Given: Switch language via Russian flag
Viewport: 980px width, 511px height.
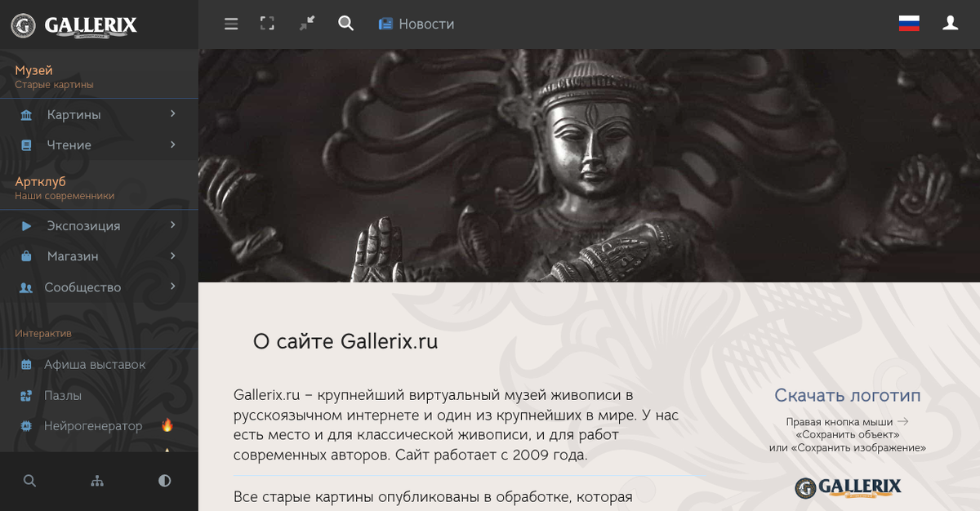Looking at the screenshot, I should [x=909, y=24].
